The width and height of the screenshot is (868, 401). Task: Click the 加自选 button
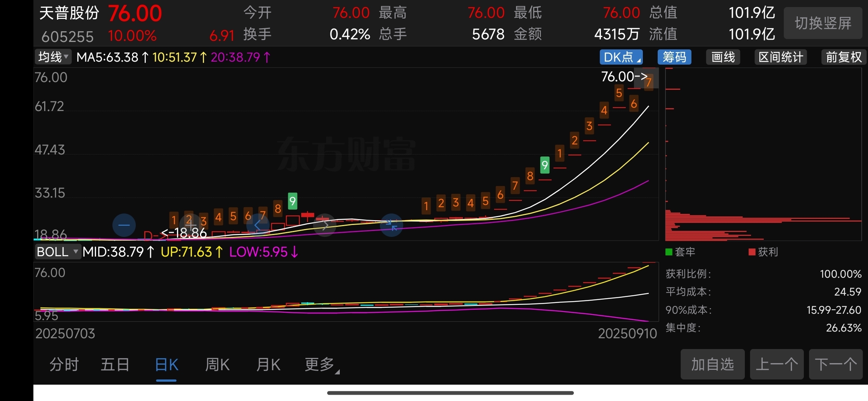coord(712,364)
